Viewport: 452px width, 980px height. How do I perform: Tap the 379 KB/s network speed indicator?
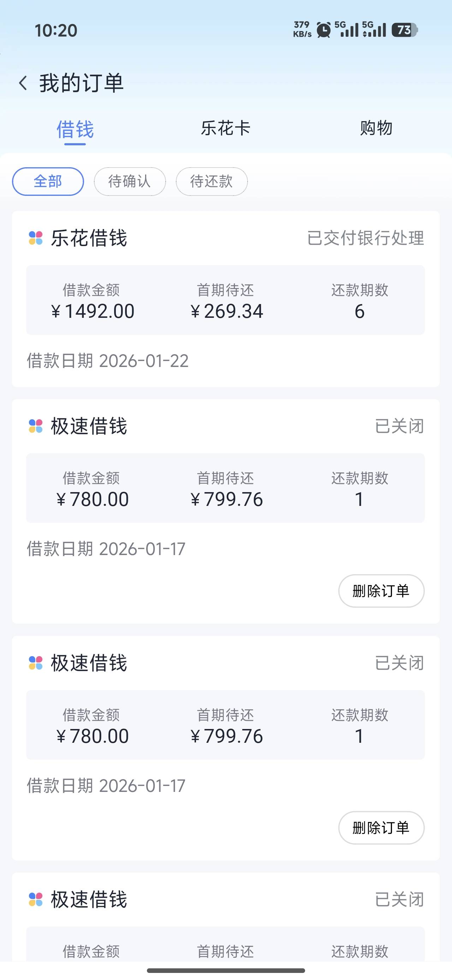pos(302,30)
